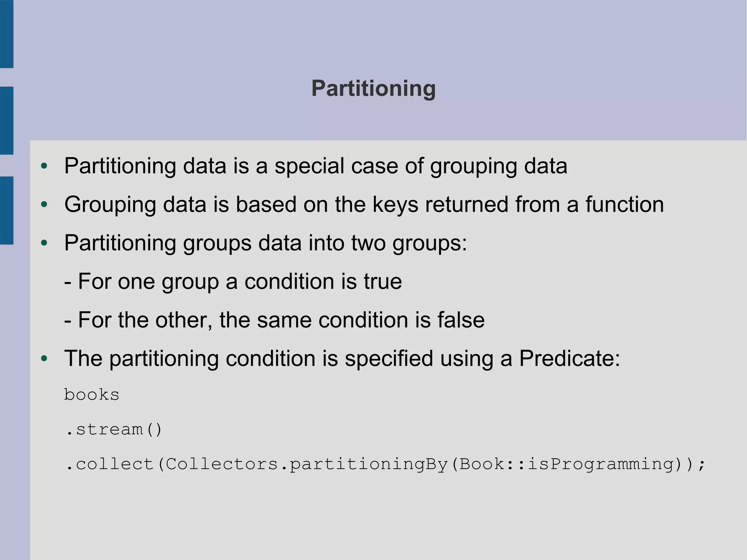Click 'Grouping data is based on the keys' line

click(x=364, y=204)
